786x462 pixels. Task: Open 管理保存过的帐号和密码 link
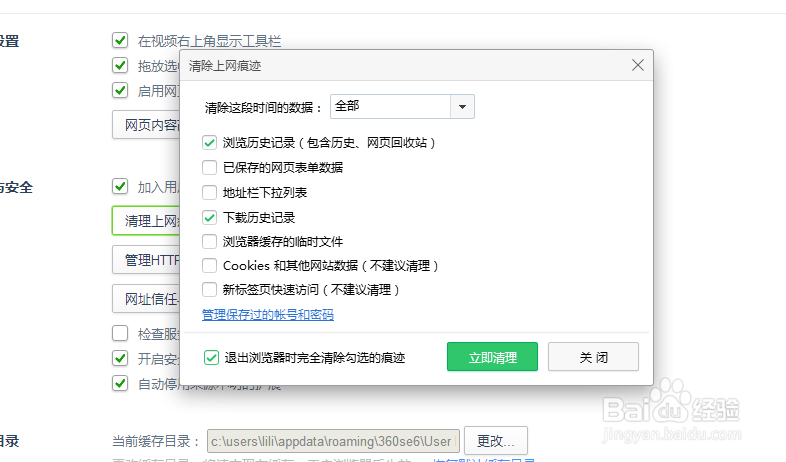pyautogui.click(x=268, y=315)
